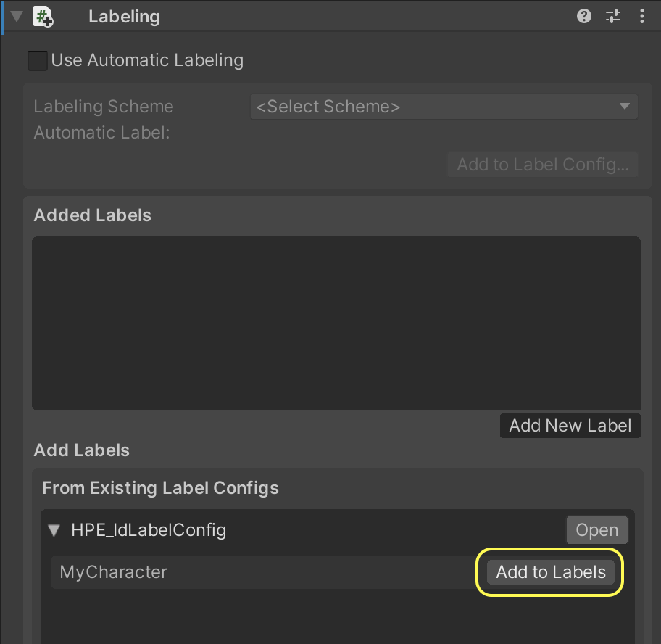This screenshot has height=644, width=661.
Task: Click the Labeling Scheme field label
Action: pos(104,107)
